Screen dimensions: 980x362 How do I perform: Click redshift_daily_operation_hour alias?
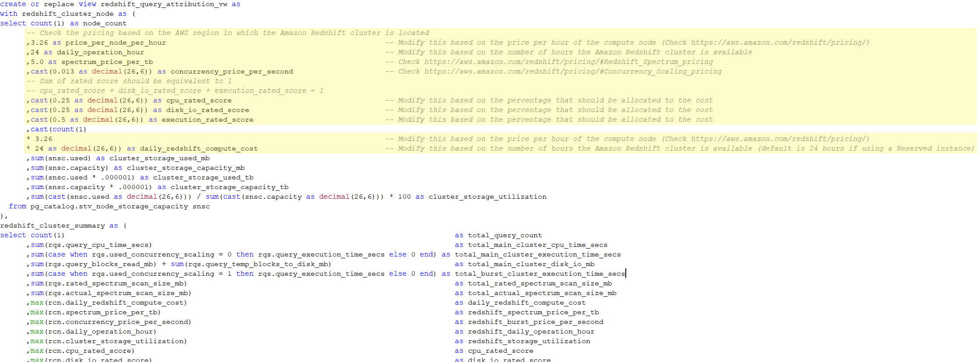tap(531, 331)
